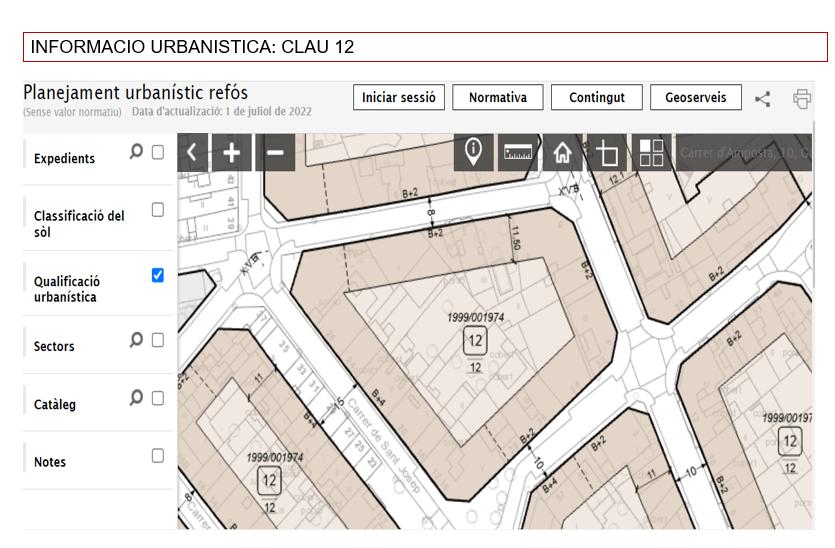Zoom out with the minus button
The width and height of the screenshot is (835, 548).
pyautogui.click(x=275, y=153)
